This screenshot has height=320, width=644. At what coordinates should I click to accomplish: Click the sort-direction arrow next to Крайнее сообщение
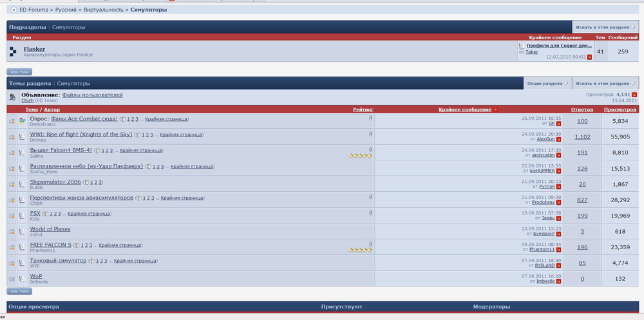click(495, 110)
